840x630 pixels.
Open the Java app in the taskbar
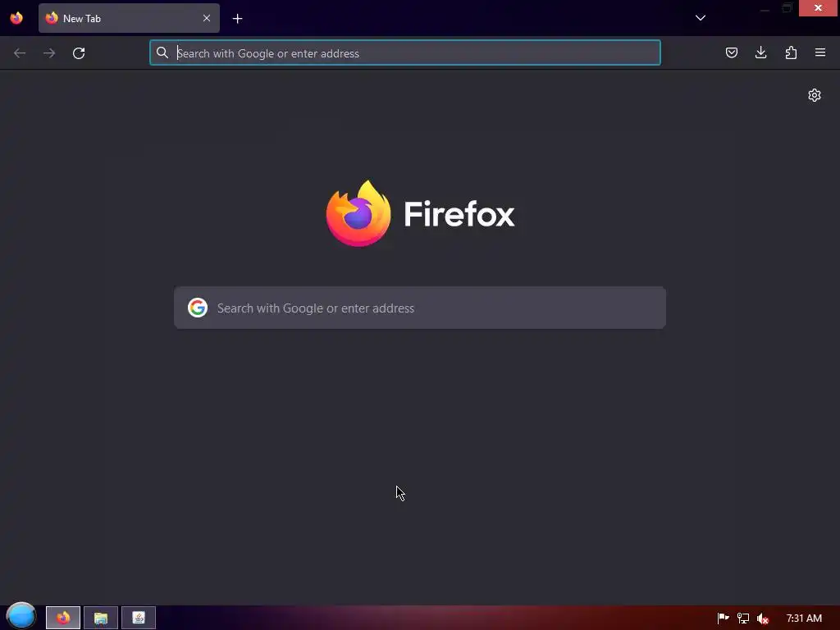click(139, 618)
